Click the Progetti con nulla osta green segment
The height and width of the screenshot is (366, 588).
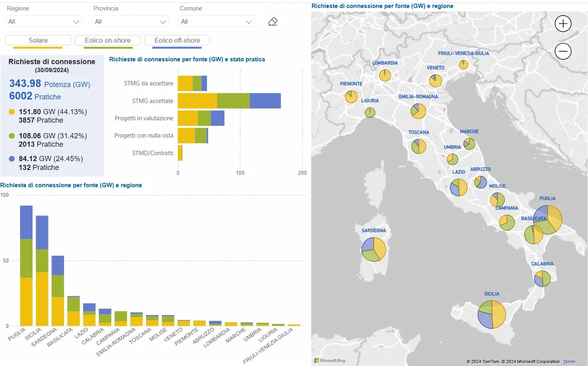click(x=201, y=135)
